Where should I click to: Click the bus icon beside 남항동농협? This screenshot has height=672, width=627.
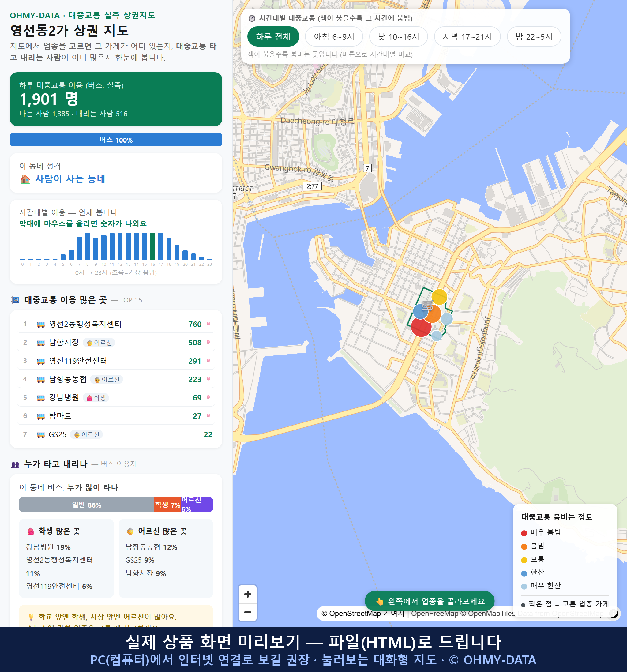[x=40, y=380]
